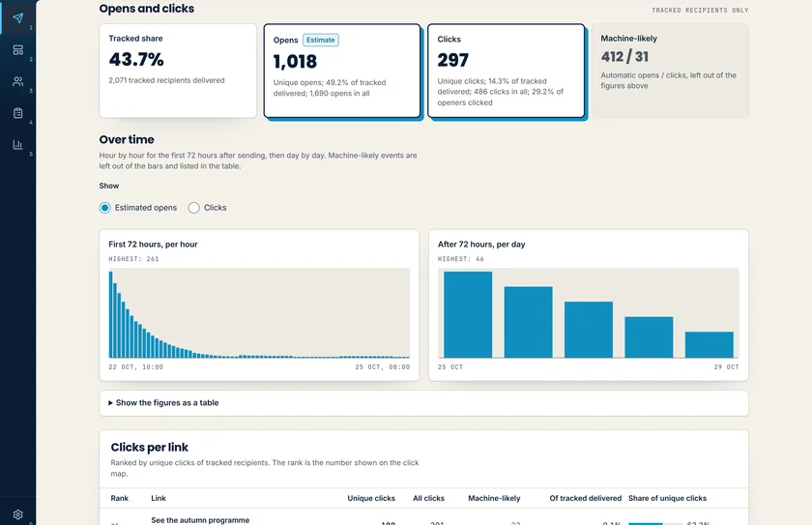Click the 25 OCT, 08:00 axis label
The width and height of the screenshot is (812, 525).
click(x=382, y=367)
